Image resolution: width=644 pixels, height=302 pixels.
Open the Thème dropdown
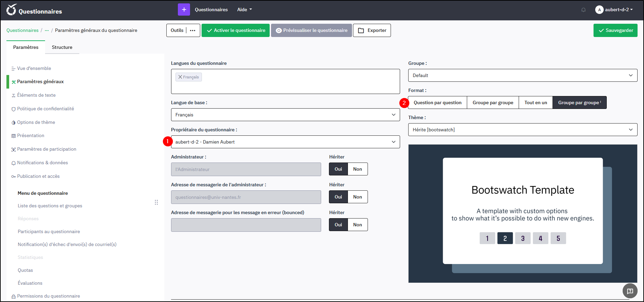(522, 130)
